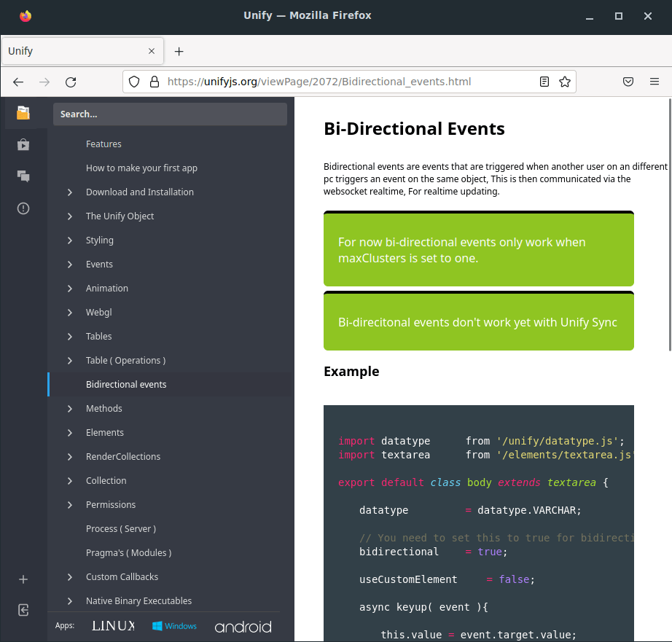The height and width of the screenshot is (642, 672).
Task: Close the Unify tab
Action: tap(152, 51)
